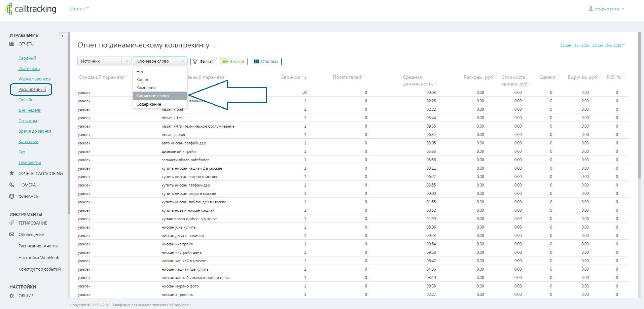Click the funnel icon on Фильтр button
The width and height of the screenshot is (644, 309).
tap(195, 62)
